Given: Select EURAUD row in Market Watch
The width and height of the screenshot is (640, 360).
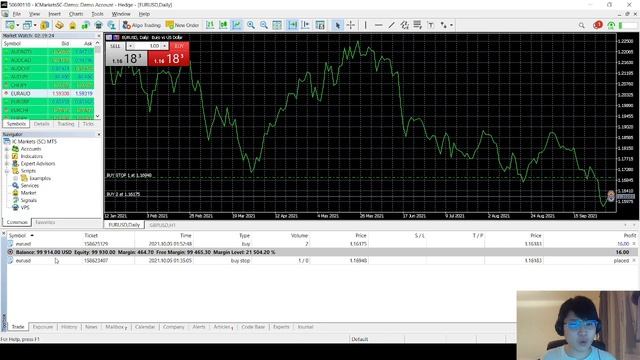Looking at the screenshot, I should pos(48,93).
